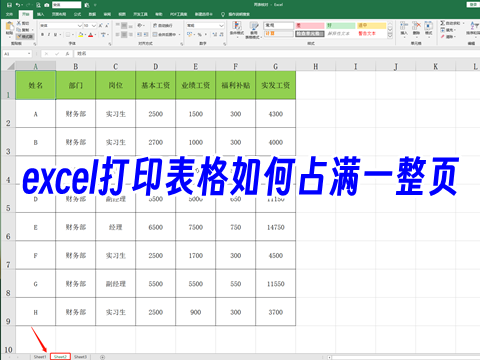The image size is (480, 360).
Task: Open Conditional Formatting menu
Action: 237,29
